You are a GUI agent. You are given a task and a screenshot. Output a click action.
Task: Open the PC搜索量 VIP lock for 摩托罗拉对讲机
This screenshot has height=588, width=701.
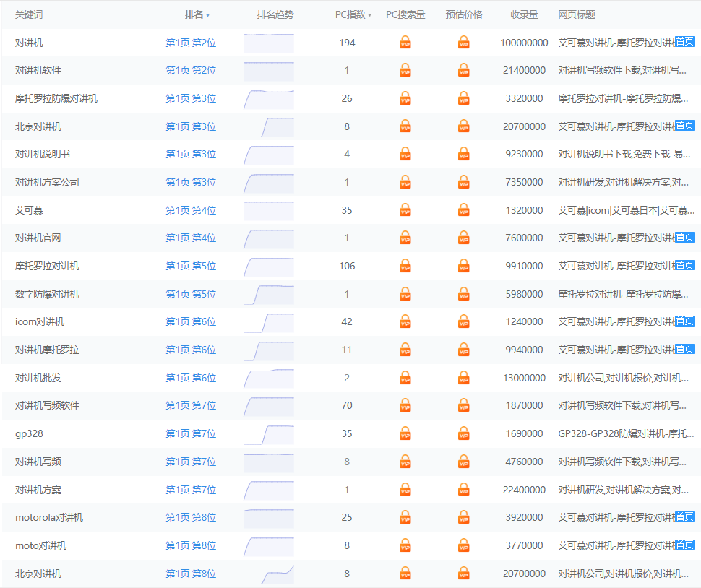pos(405,266)
